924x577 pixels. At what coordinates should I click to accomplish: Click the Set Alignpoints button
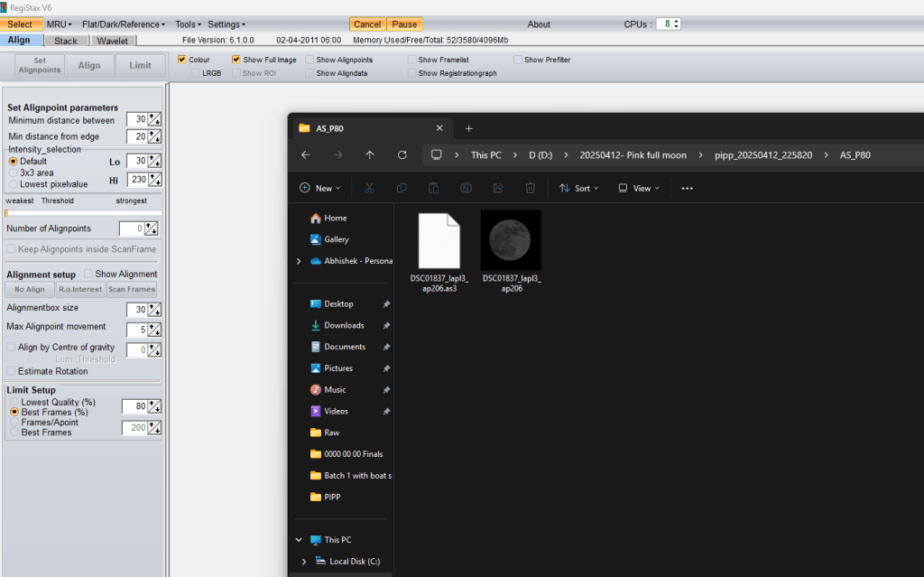pyautogui.click(x=39, y=66)
